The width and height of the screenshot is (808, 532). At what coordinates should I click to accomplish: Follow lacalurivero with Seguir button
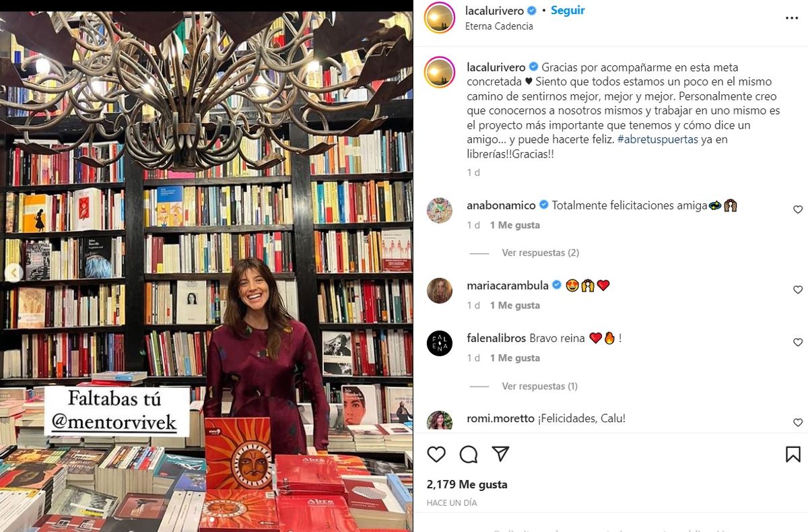point(568,10)
